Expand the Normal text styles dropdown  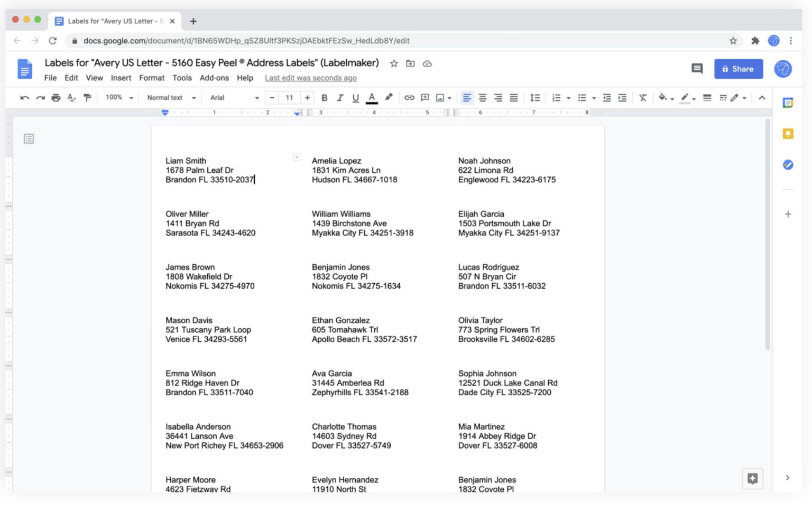pos(169,98)
